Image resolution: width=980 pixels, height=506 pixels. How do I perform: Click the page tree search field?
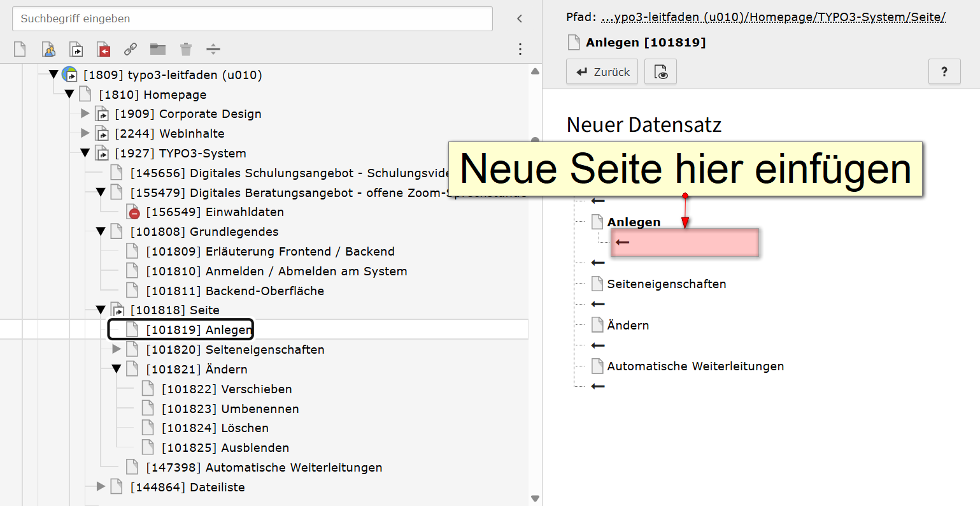[252, 18]
